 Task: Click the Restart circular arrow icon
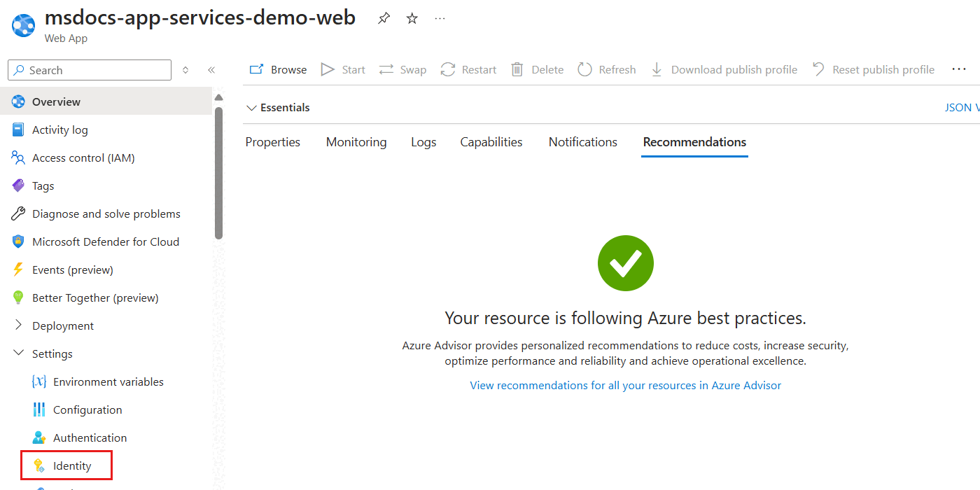coord(448,69)
